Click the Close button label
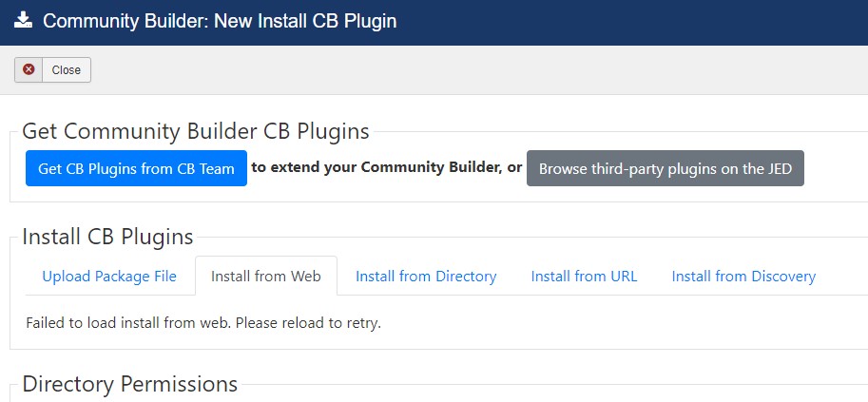This screenshot has height=402, width=868. pos(66,69)
